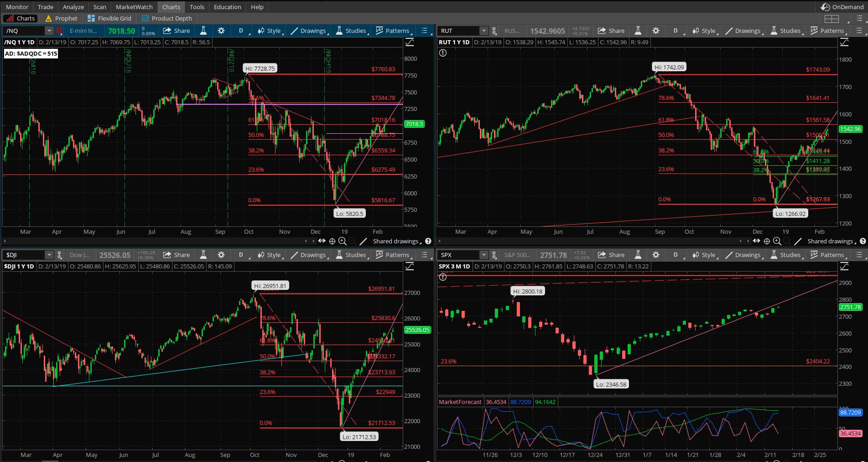Click the zoom in magnifier under RUT chart
This screenshot has width=868, height=462.
pos(777,241)
